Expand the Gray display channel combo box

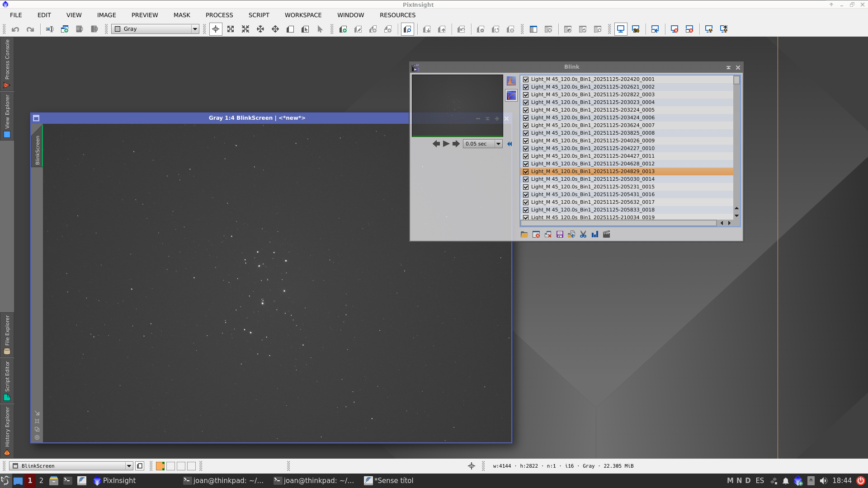195,29
